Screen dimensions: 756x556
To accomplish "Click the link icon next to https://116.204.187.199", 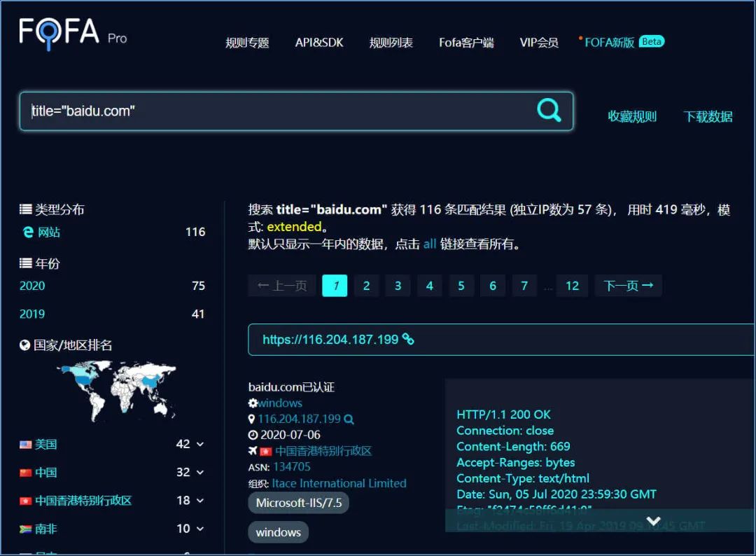I will [408, 340].
